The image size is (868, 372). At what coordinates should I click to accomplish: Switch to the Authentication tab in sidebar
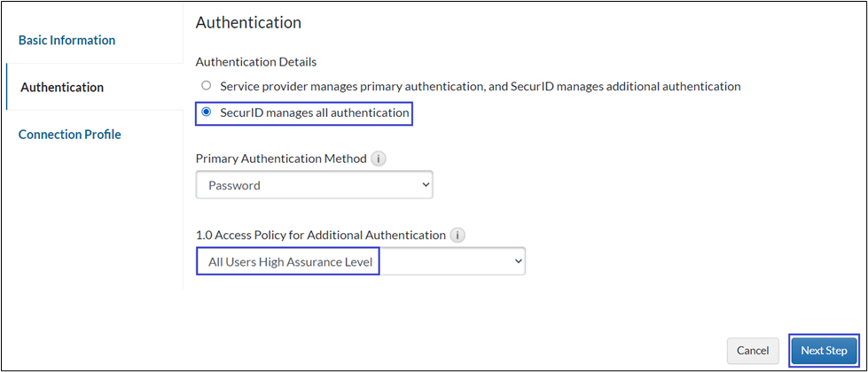(62, 87)
